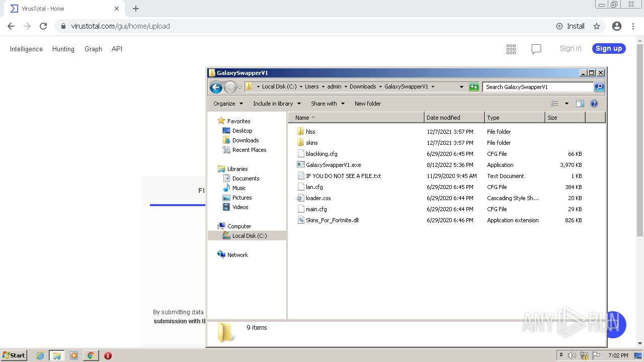
Task: Click the refresh icon beside the address bar
Action: (474, 87)
